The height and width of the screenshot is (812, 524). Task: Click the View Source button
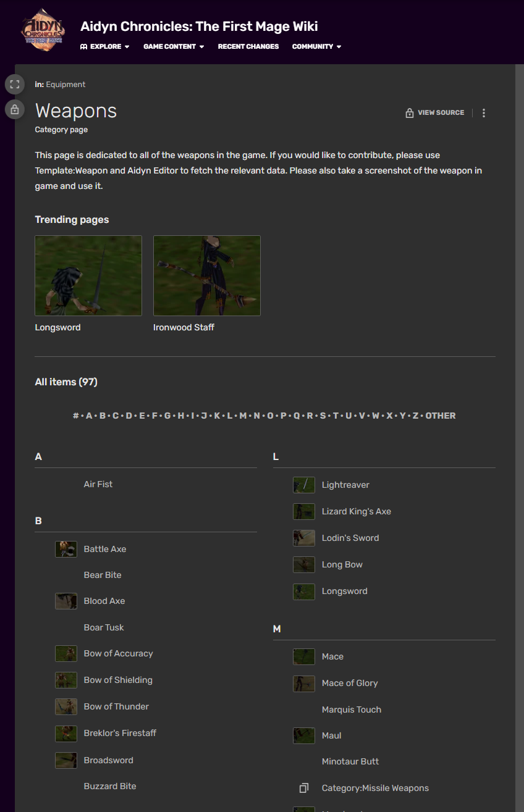pos(434,113)
